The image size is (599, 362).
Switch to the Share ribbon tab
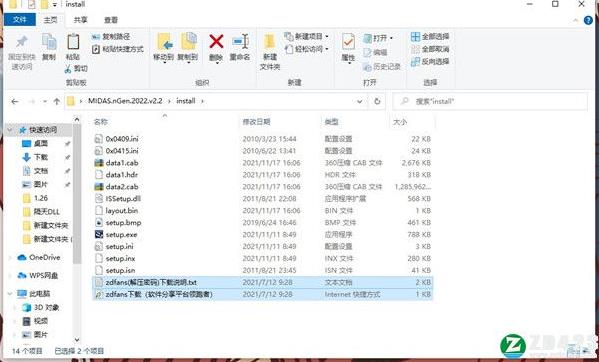pyautogui.click(x=80, y=20)
